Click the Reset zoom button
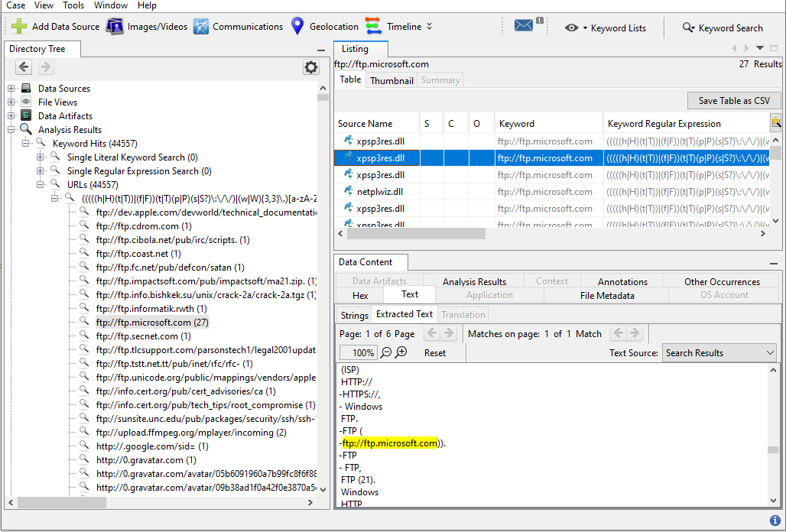 [x=434, y=352]
